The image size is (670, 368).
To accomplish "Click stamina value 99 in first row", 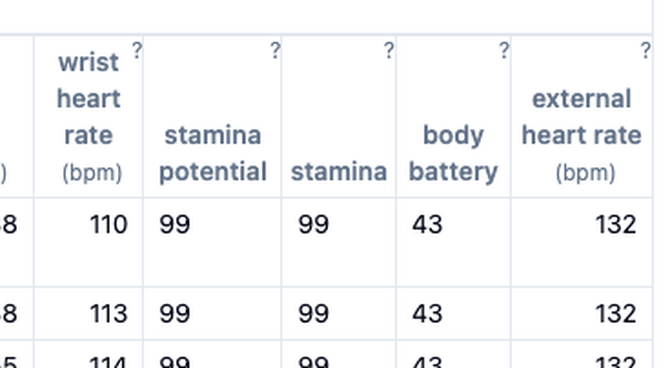I will 314,224.
